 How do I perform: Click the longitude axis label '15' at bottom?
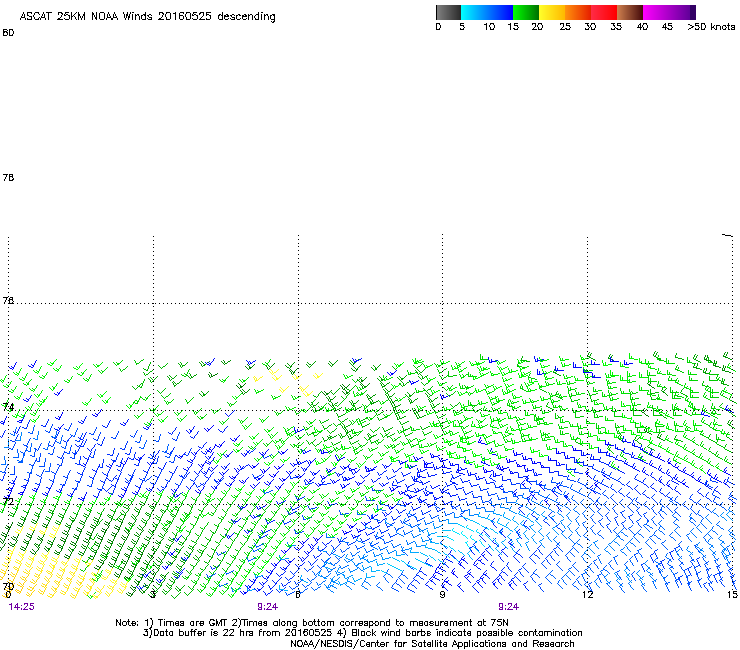click(732, 594)
